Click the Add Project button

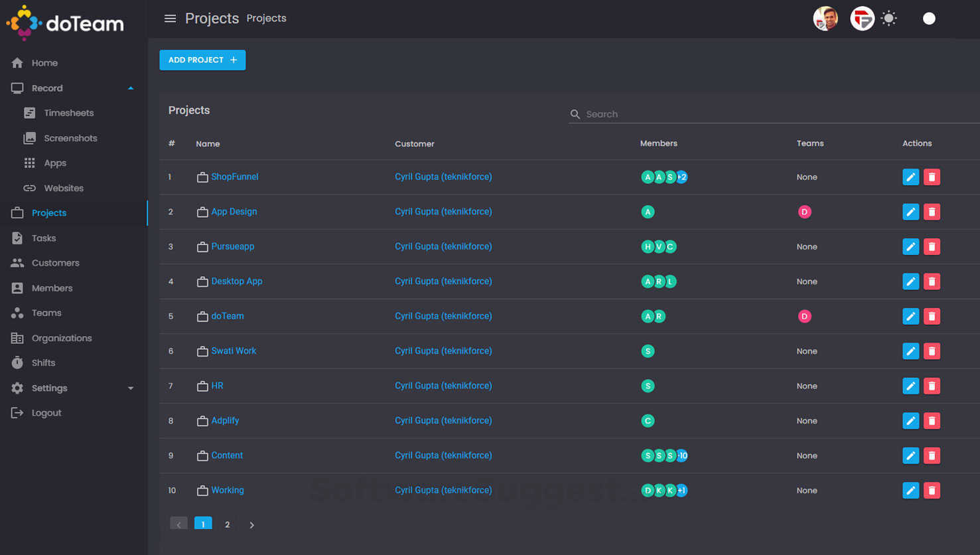pos(202,60)
